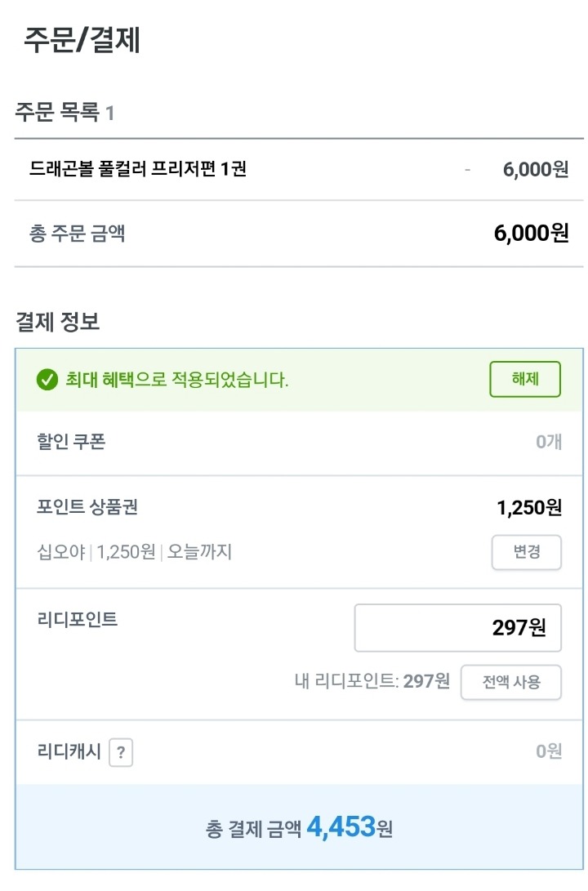588x891 pixels.
Task: Click the green checkmark icon
Action: pyautogui.click(x=47, y=380)
